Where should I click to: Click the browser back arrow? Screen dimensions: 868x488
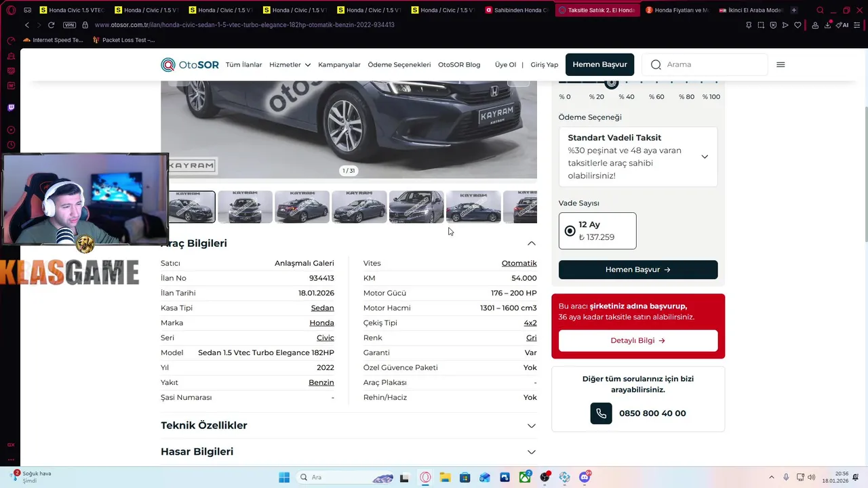tap(27, 25)
